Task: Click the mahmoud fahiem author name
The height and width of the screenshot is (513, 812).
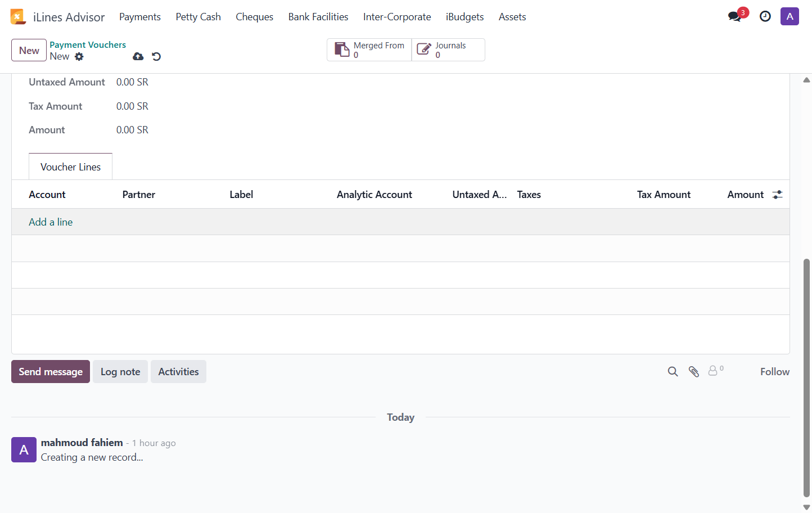Action: [82, 443]
